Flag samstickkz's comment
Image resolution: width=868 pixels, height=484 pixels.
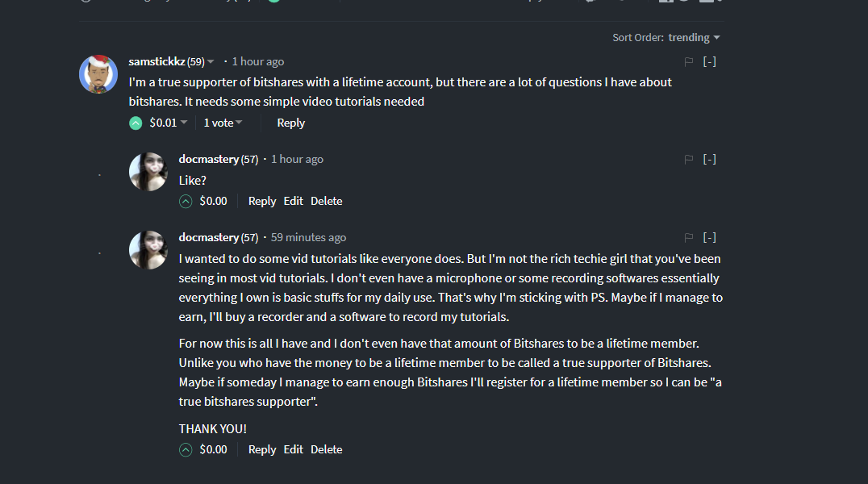click(x=689, y=61)
